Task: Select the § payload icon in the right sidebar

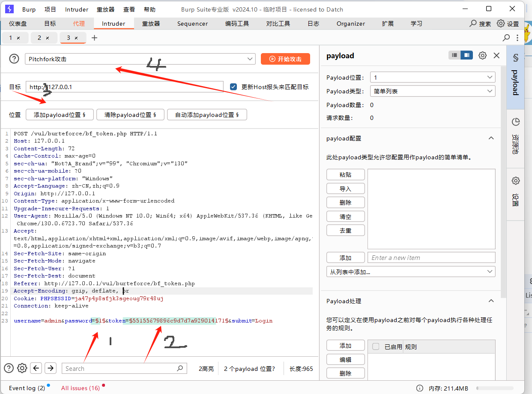Action: click(516, 57)
